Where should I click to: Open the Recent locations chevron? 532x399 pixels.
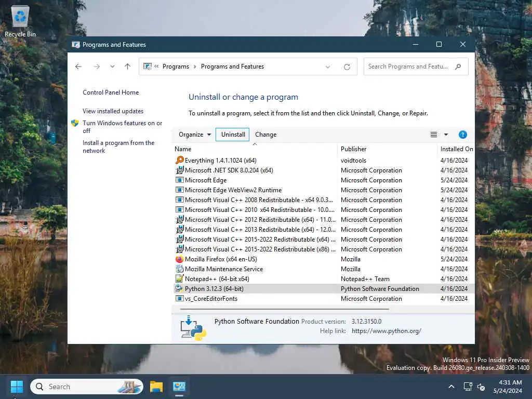tap(112, 66)
